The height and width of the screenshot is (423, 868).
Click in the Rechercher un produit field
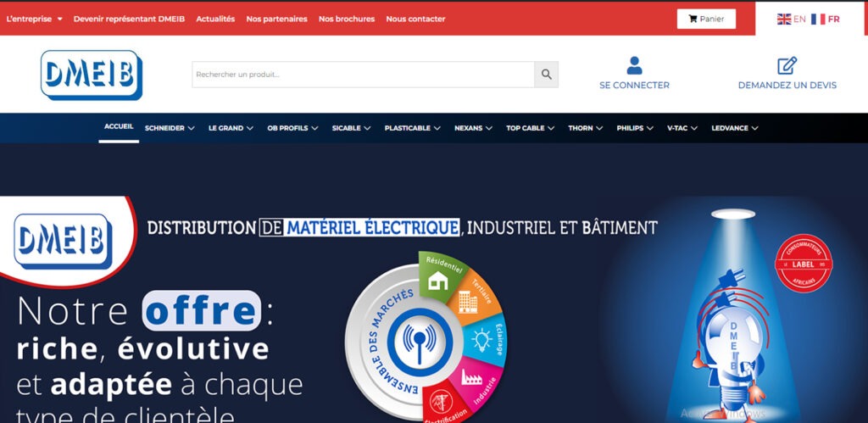(363, 75)
